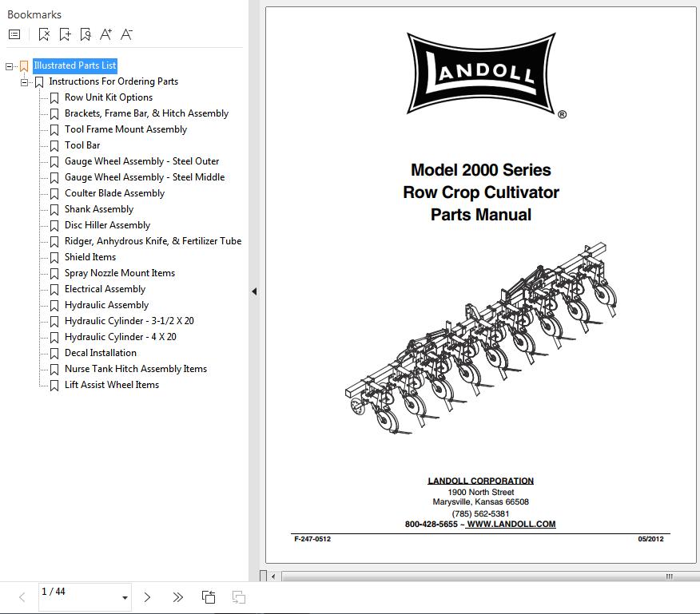Click the add new bookmark icon

(x=66, y=34)
